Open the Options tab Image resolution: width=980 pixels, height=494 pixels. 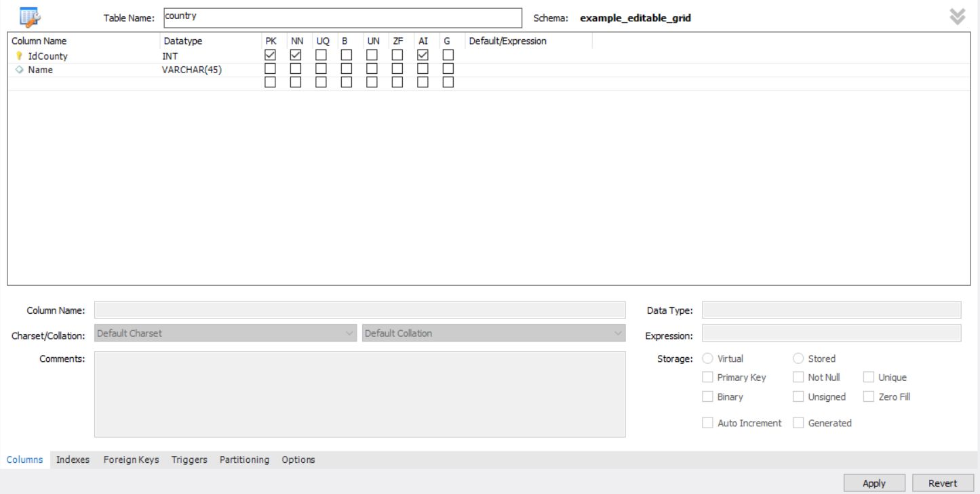[298, 459]
